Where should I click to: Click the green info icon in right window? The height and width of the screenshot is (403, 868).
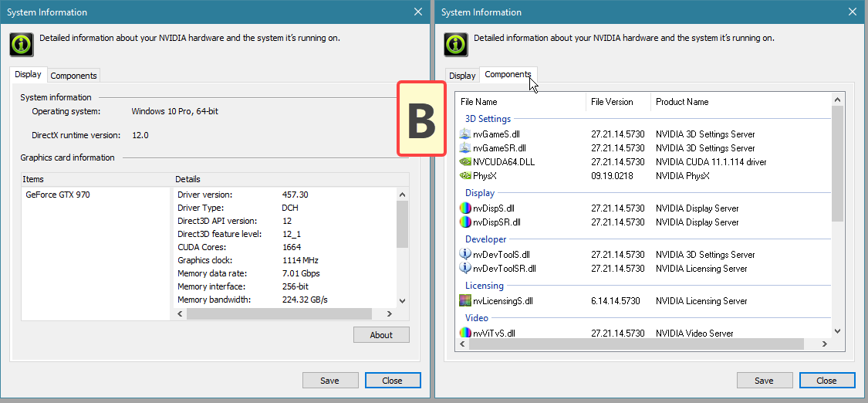[x=456, y=44]
